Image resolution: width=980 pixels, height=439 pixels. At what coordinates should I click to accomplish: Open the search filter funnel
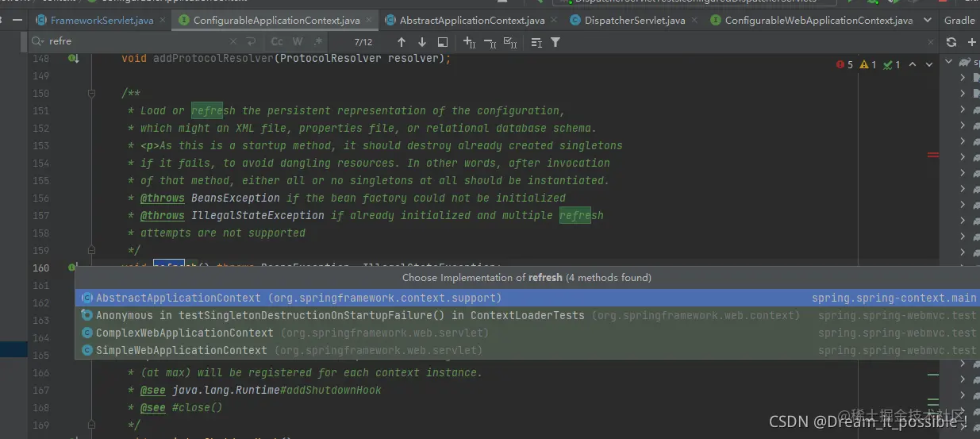tap(555, 42)
